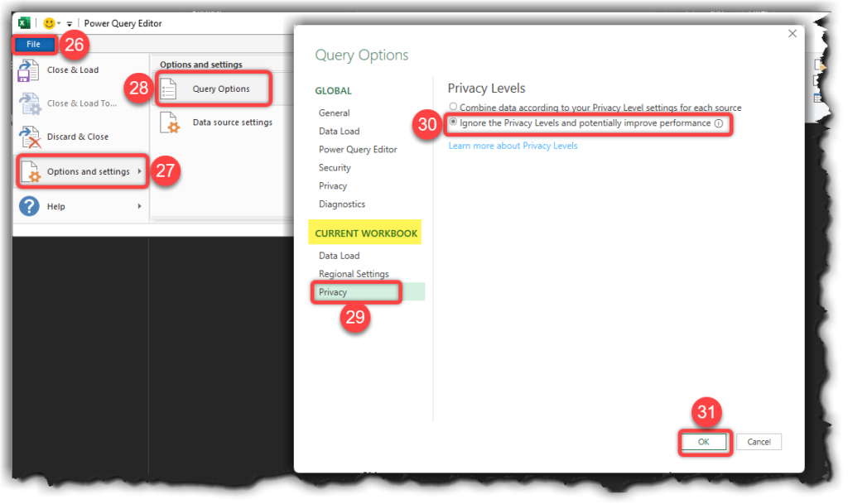Click the Excel logo icon in title bar

(x=24, y=23)
